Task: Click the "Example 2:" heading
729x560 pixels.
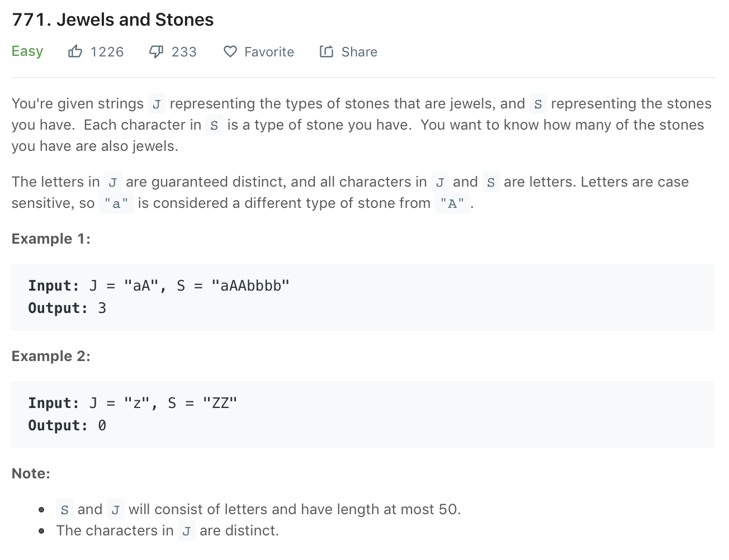Action: 51,357
